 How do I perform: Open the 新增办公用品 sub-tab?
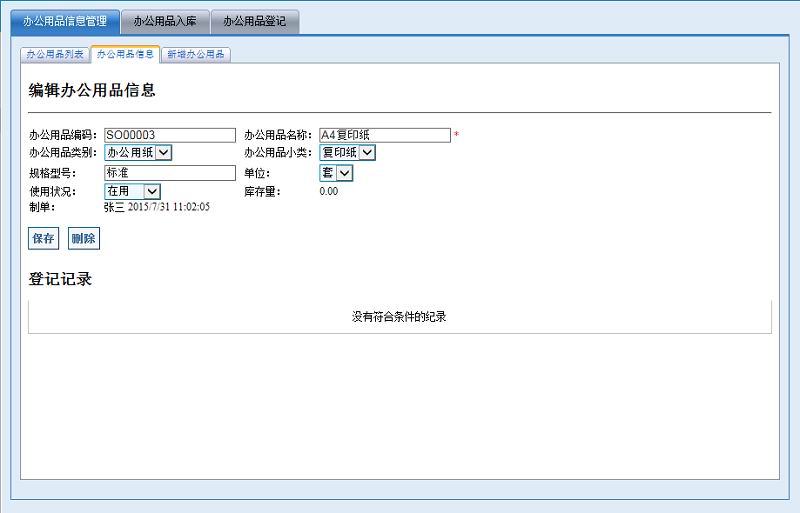196,54
